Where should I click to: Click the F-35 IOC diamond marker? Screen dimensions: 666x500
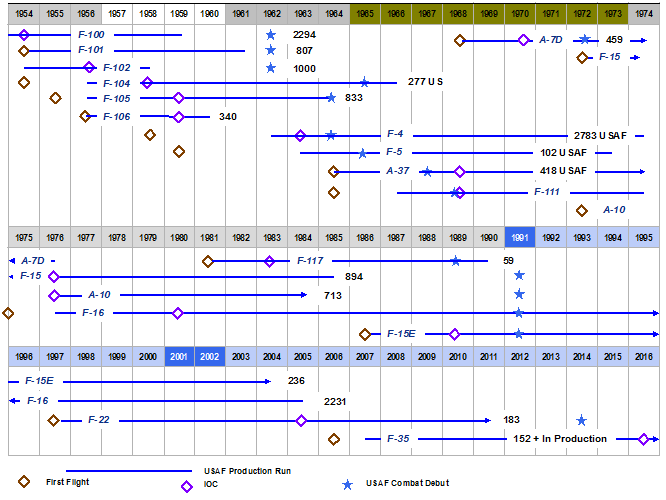[x=645, y=439]
